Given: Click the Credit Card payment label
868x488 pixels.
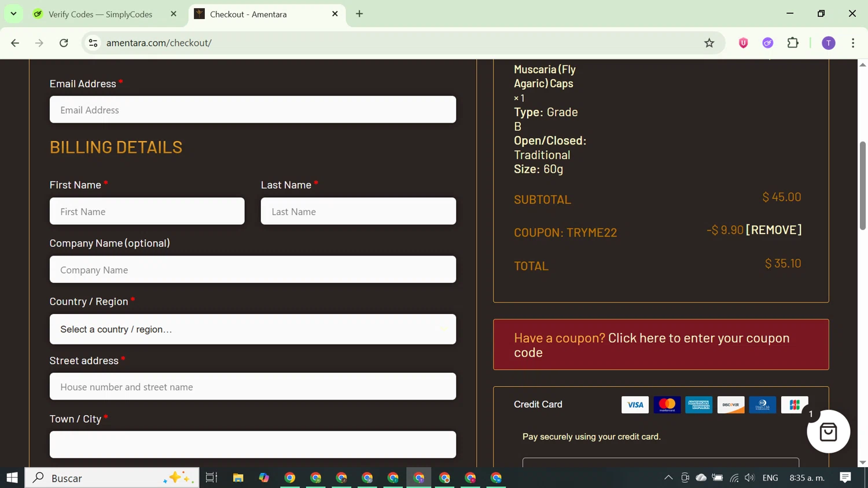Looking at the screenshot, I should pyautogui.click(x=538, y=404).
